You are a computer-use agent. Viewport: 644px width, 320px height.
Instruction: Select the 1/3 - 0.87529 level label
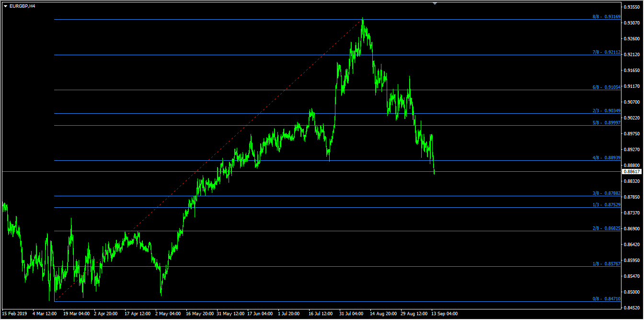[607, 205]
